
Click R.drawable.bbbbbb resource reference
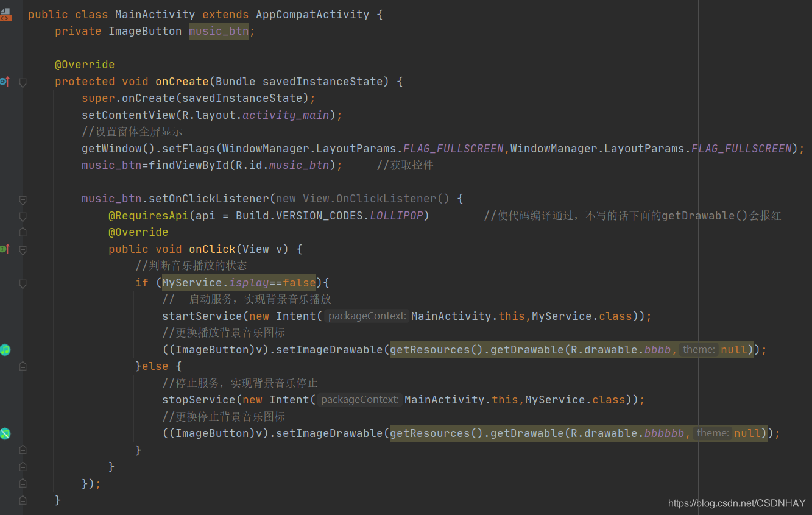point(627,433)
